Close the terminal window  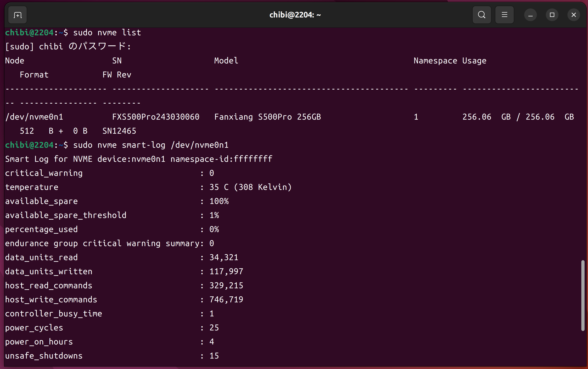[573, 15]
